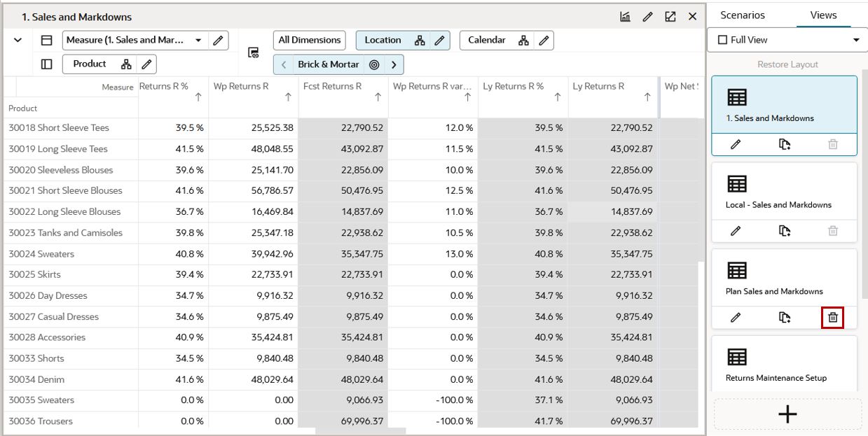Viewport: 868px width, 436px height.
Task: Go to next location after Brick & Mortar
Action: [394, 64]
